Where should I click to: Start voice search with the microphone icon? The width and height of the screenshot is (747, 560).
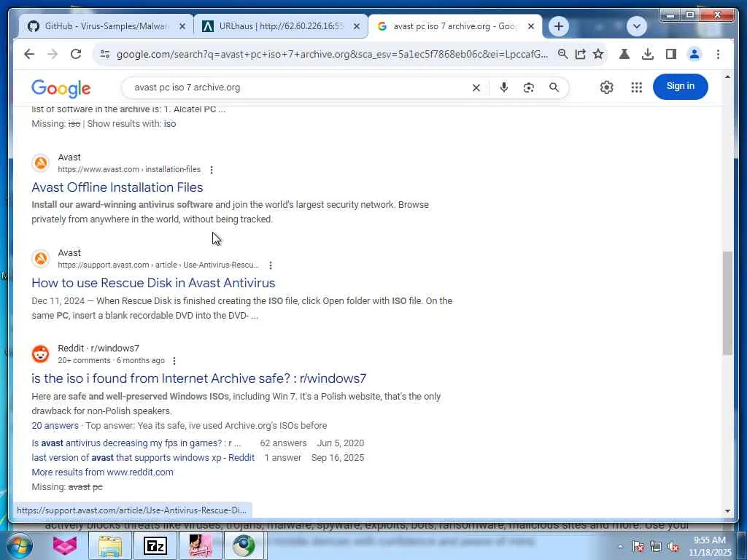pos(503,87)
